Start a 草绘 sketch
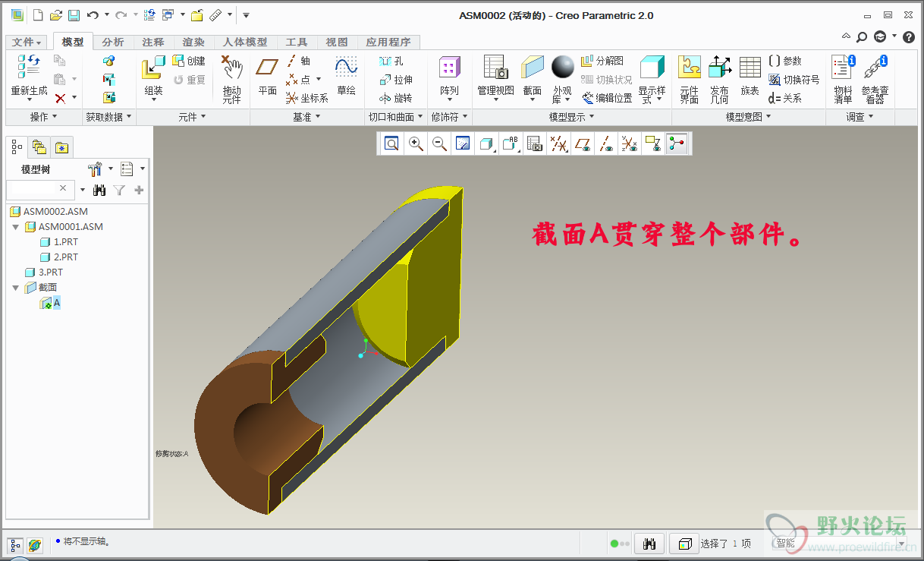 click(x=347, y=77)
